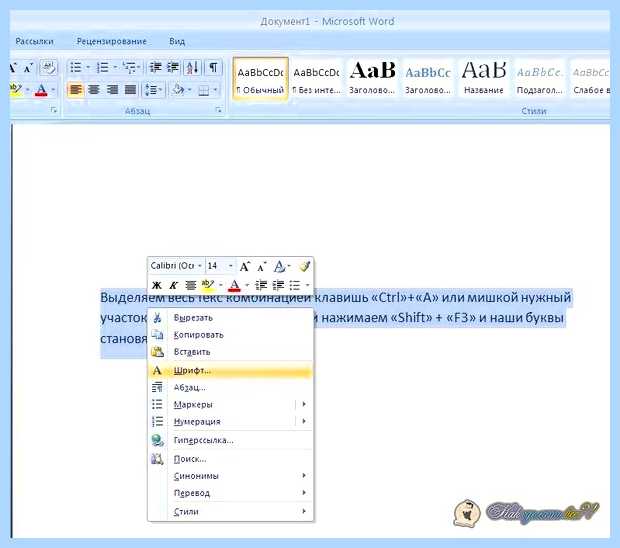Click the italic К button in mini toolbar

pos(173,285)
